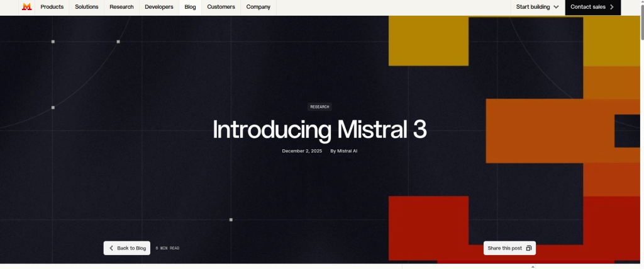Click the 6 MIN READ label

[167, 248]
